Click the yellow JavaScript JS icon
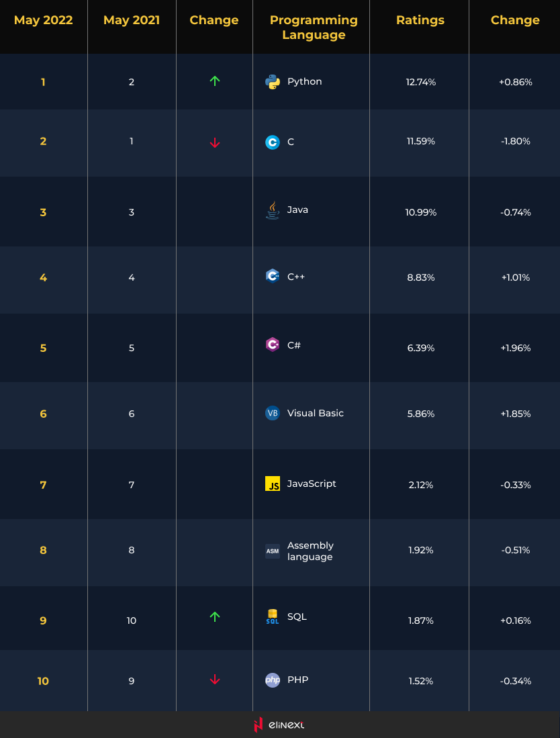560x738 pixels. click(x=273, y=483)
